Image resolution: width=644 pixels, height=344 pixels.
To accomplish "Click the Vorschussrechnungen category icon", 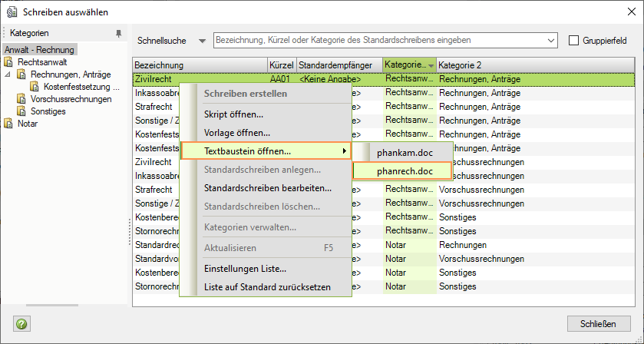I will 22,99.
